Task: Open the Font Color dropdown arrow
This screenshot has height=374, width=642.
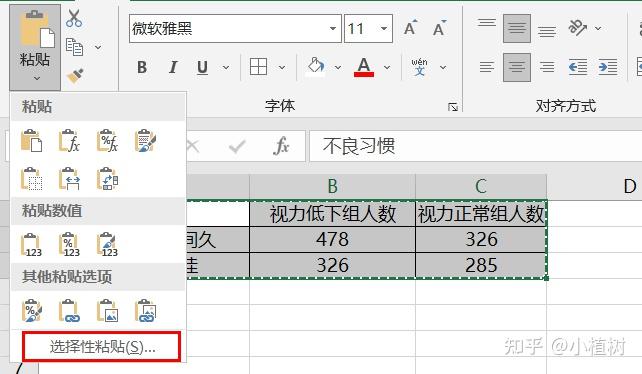Action: (387, 67)
